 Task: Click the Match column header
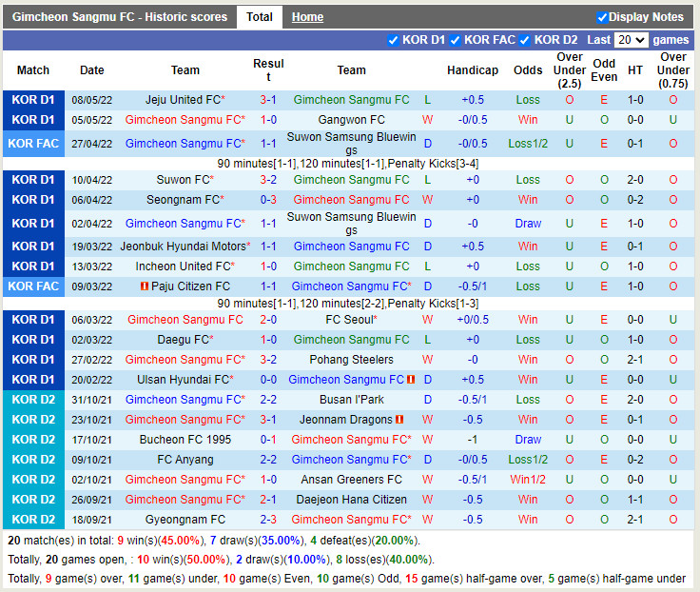[33, 70]
